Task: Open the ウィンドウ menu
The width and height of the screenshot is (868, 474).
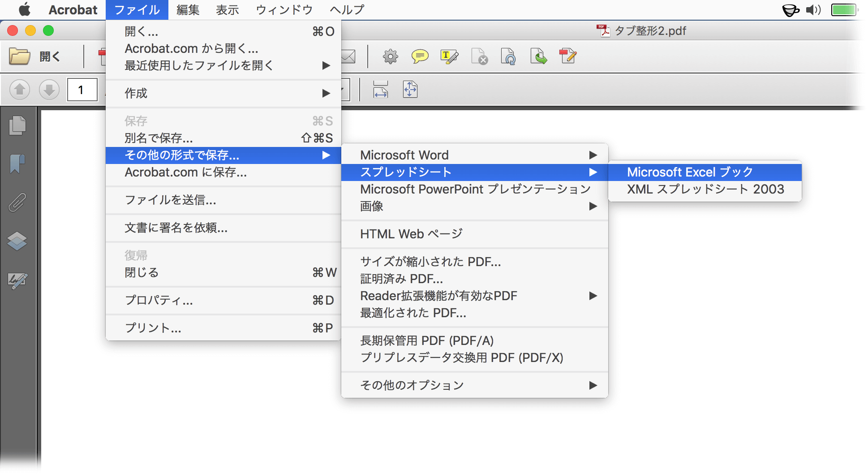Action: click(284, 10)
